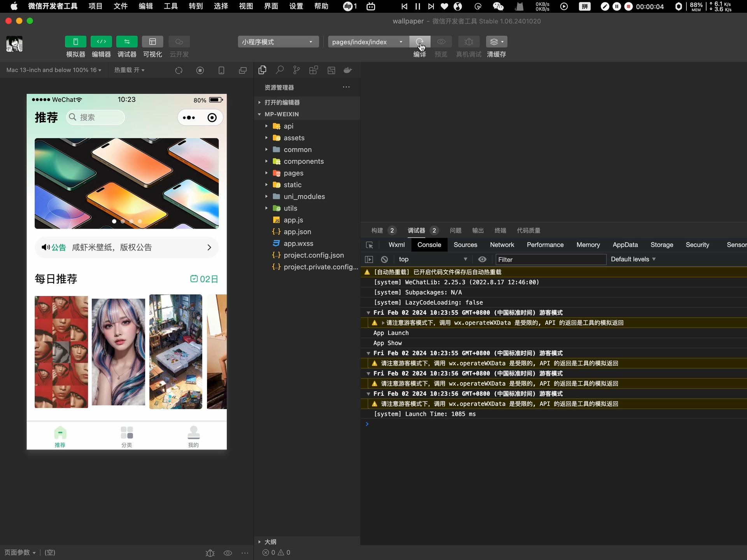Image resolution: width=747 pixels, height=560 pixels.
Task: Click the simulator phone device icon
Action: (221, 70)
